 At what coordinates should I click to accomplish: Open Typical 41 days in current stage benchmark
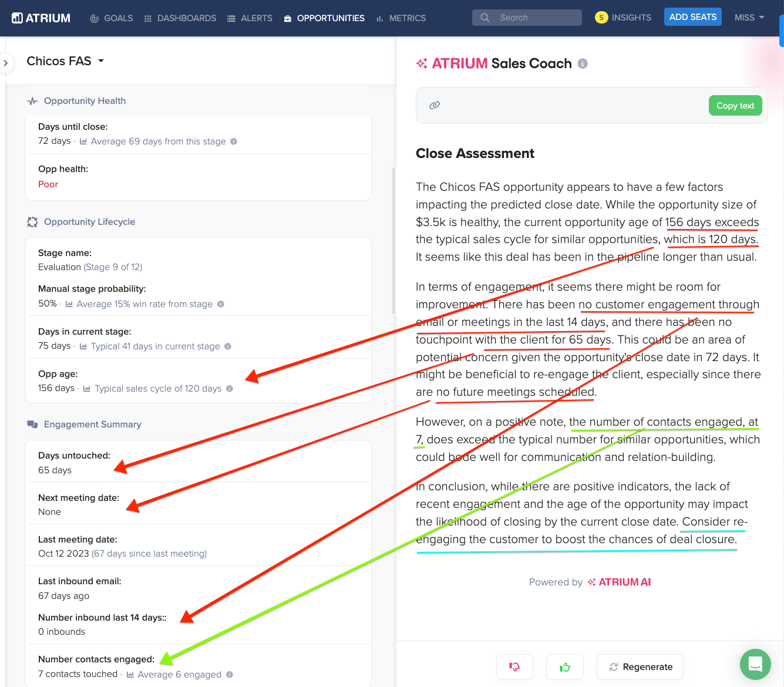pyautogui.click(x=155, y=346)
